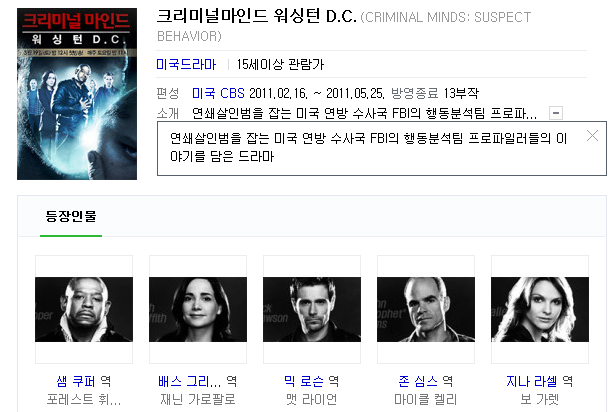
Task: Open the 미국드라마 genre link
Action: click(x=186, y=64)
